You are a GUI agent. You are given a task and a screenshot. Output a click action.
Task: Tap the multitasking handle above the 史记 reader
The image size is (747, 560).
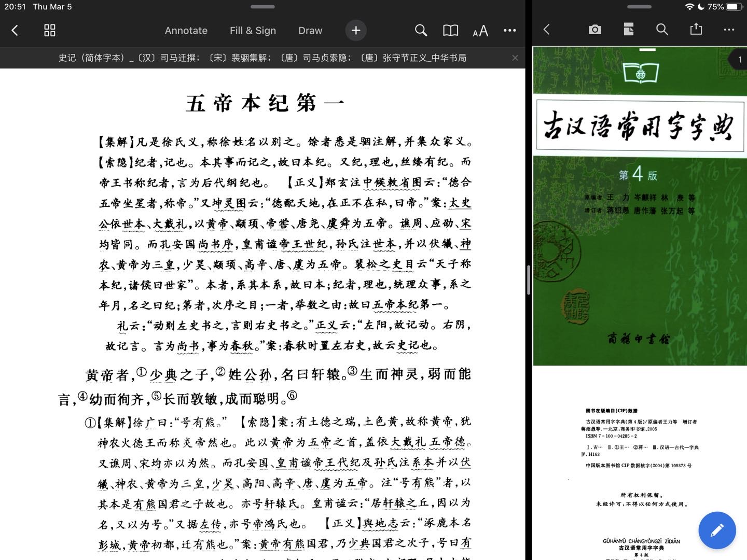coord(262,7)
